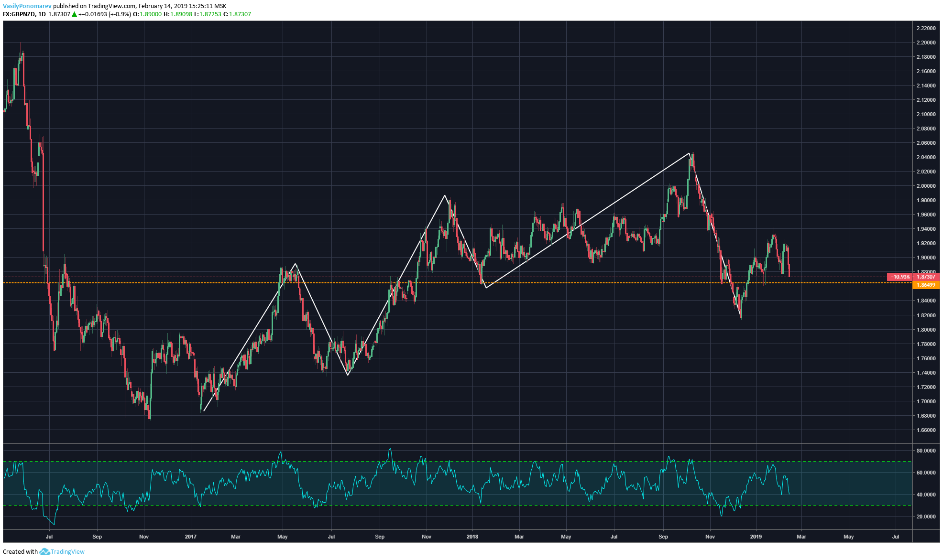The width and height of the screenshot is (943, 560).
Task: Click the 1.90000 price axis label
Action: [926, 258]
